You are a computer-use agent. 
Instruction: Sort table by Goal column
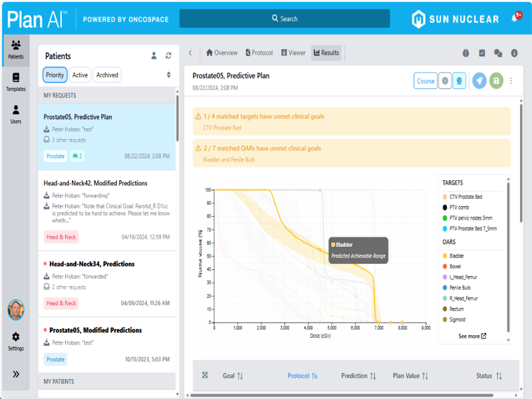tap(233, 376)
